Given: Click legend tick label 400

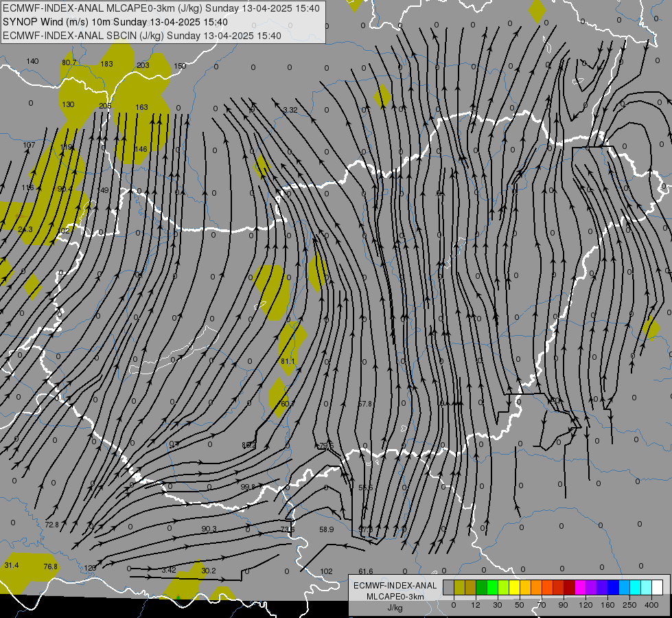Looking at the screenshot, I should tap(651, 605).
